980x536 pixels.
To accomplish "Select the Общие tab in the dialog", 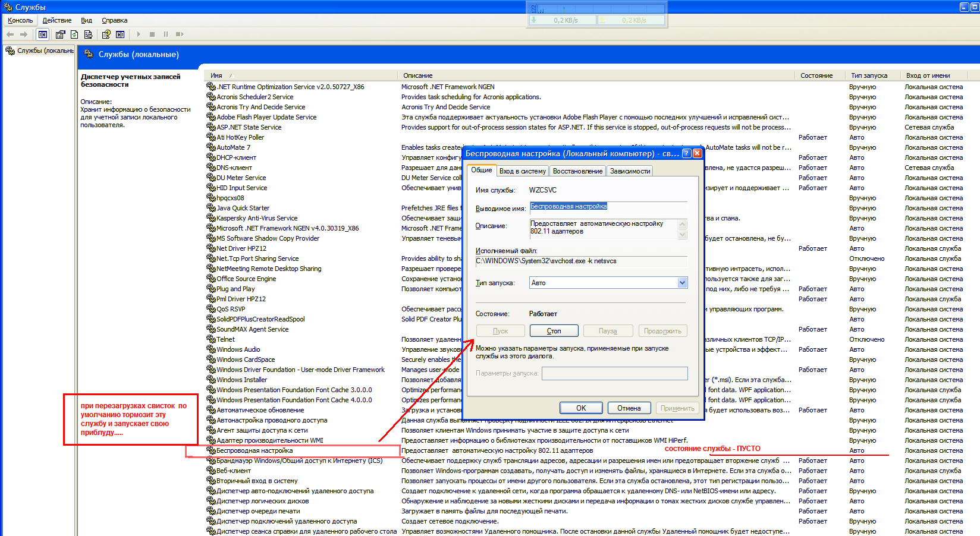I will click(x=482, y=170).
